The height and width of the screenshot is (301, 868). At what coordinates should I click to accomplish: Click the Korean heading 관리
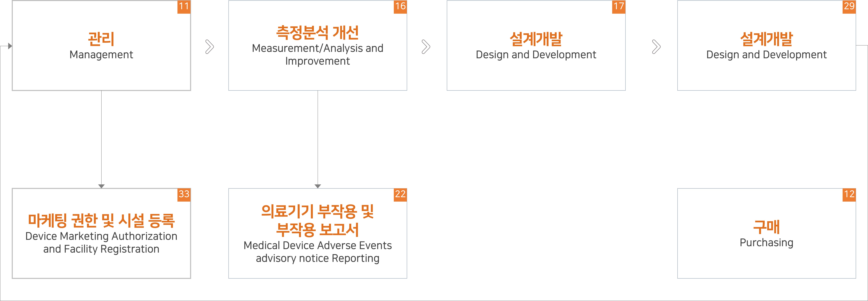click(101, 39)
